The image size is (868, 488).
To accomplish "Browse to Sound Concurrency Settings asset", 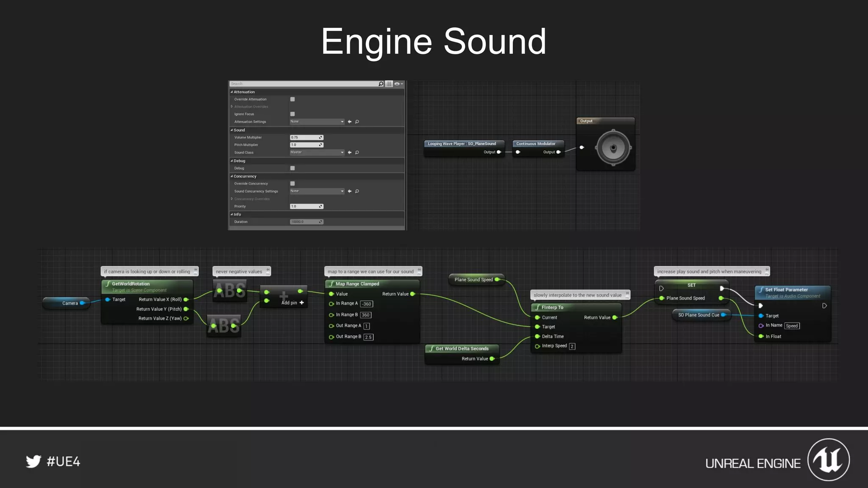I will click(x=357, y=191).
